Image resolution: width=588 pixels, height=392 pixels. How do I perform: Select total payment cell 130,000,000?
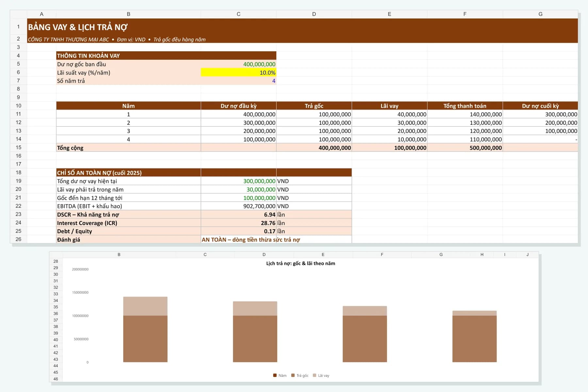[465, 122]
